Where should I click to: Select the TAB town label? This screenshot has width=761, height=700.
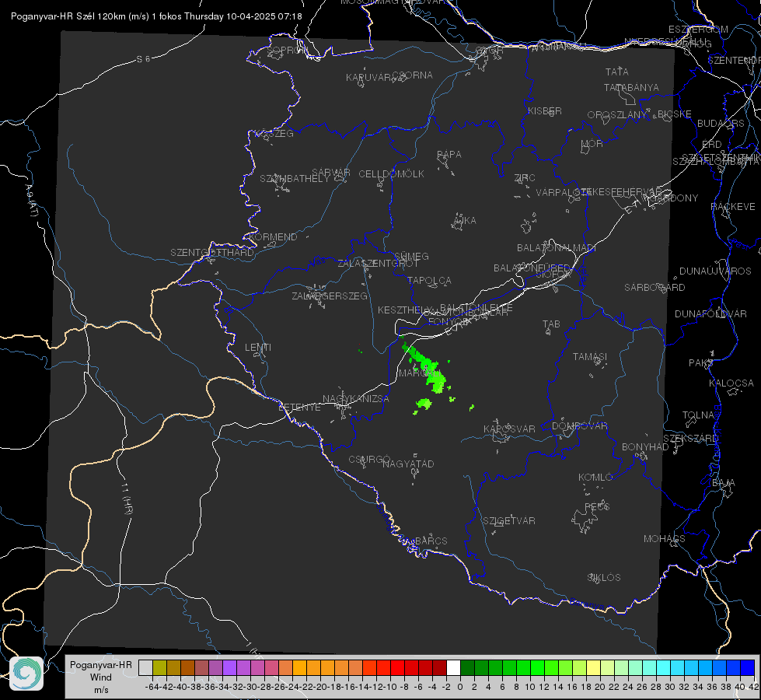551,324
